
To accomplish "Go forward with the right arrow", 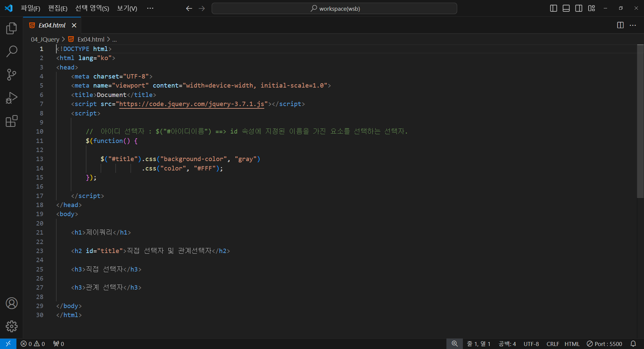I will [202, 8].
